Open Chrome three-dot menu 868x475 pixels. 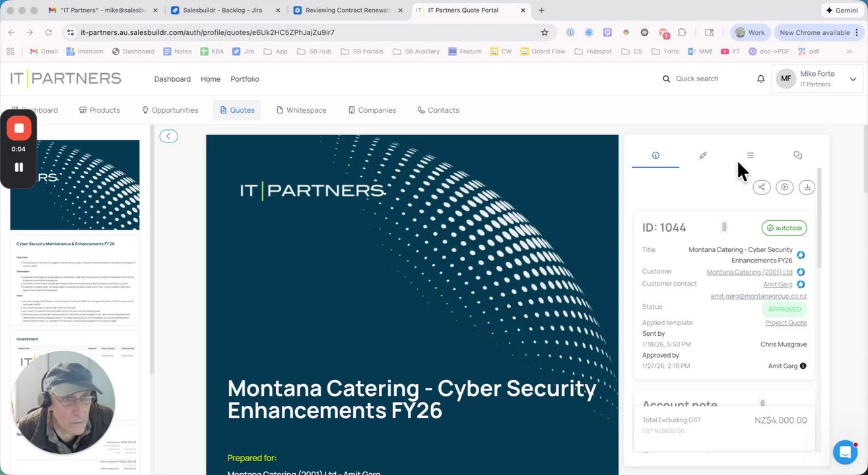click(x=855, y=32)
